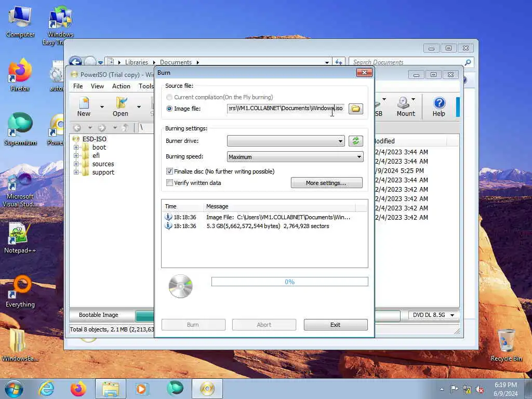The width and height of the screenshot is (532, 399).
Task: Click the Image file path field
Action: pos(286,109)
